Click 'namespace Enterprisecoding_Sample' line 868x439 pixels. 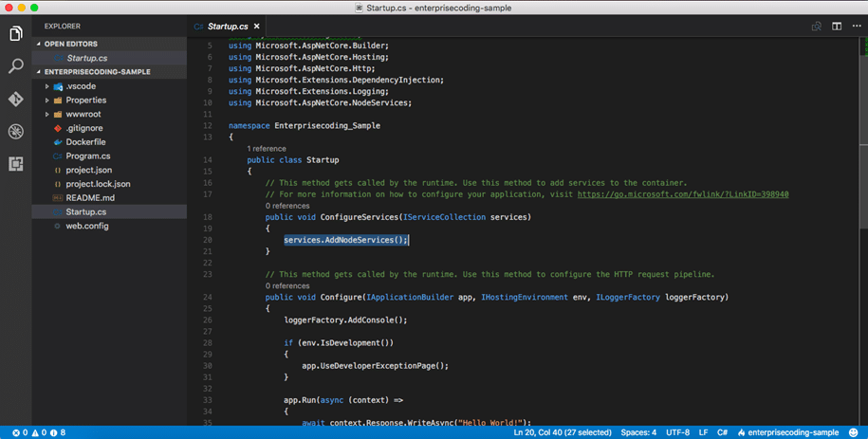(x=305, y=126)
